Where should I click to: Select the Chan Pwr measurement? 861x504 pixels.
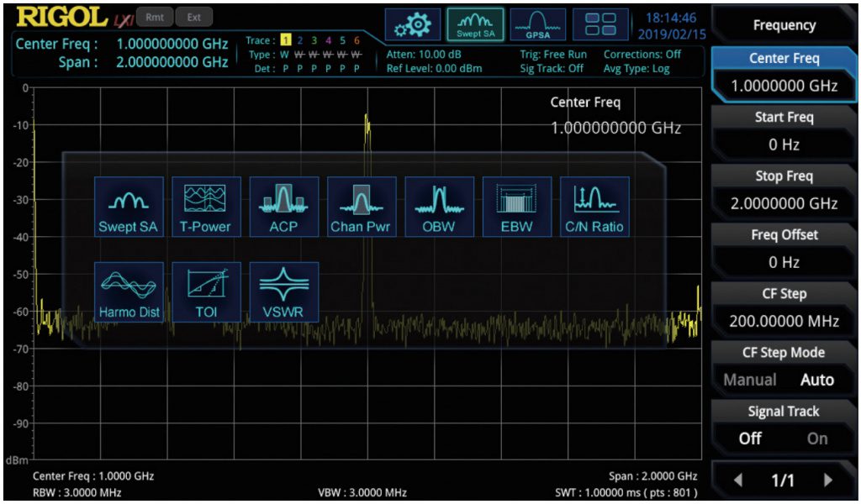coord(362,207)
